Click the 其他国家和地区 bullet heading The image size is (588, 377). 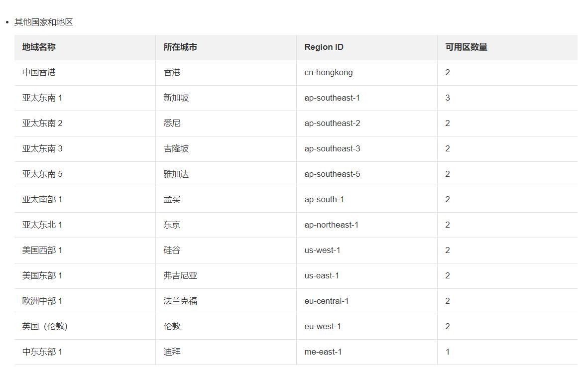point(44,22)
